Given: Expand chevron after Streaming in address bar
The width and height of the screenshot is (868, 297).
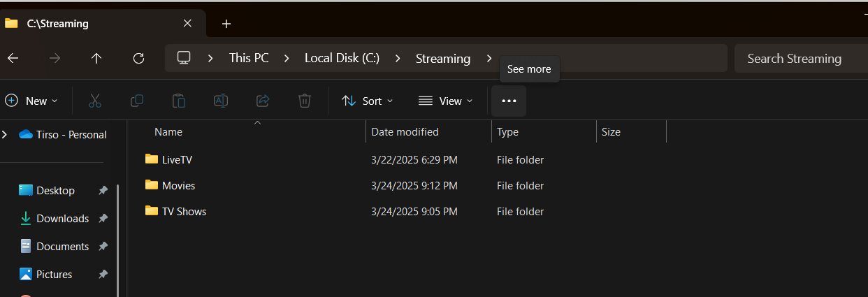Looking at the screenshot, I should 490,59.
